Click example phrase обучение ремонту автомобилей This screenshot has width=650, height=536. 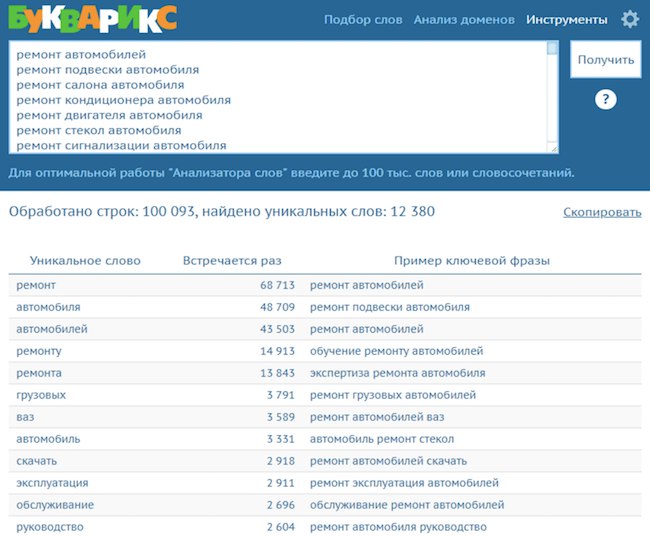coord(396,351)
